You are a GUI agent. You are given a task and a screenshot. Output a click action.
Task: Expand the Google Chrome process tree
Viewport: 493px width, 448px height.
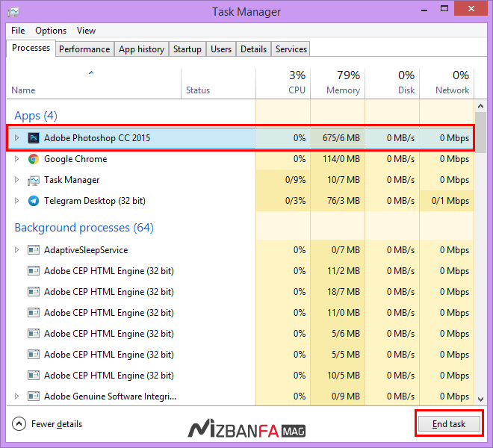[x=17, y=159]
